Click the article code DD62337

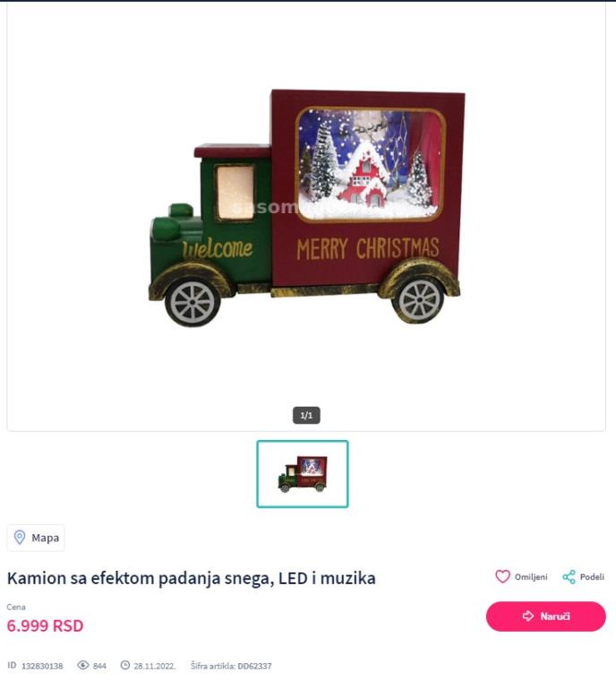(x=254, y=666)
